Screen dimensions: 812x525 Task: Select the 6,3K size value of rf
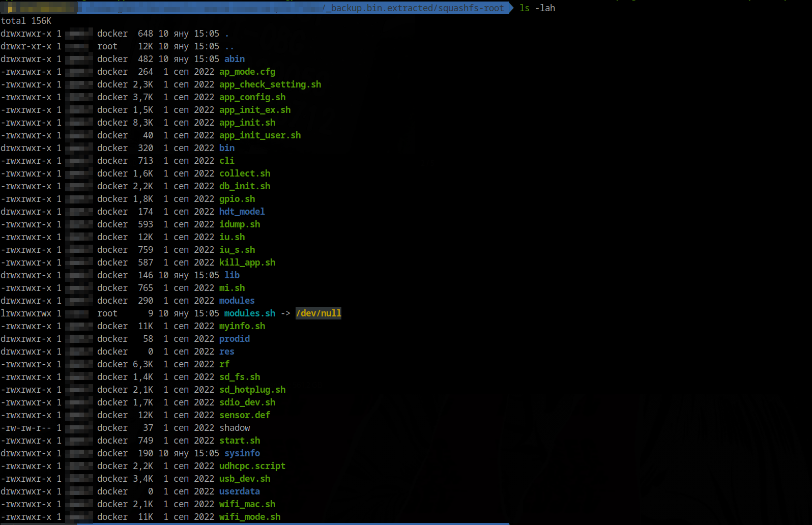[143, 364]
